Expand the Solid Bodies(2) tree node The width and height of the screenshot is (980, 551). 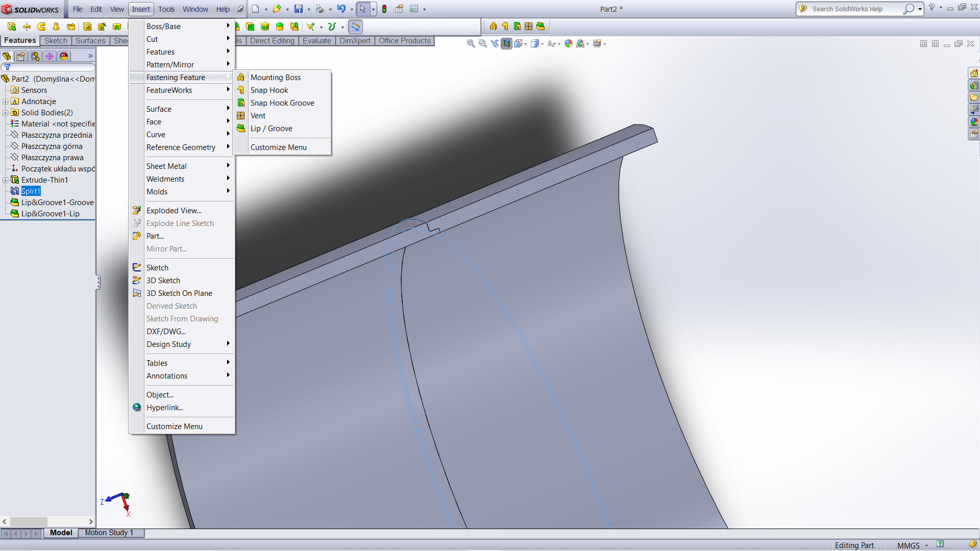(6, 113)
